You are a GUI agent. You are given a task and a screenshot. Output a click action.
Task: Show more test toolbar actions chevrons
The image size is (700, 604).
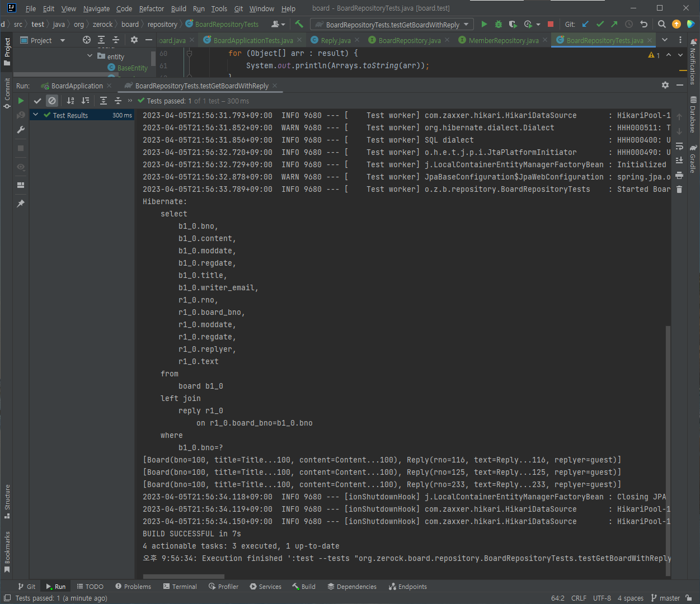pos(130,101)
